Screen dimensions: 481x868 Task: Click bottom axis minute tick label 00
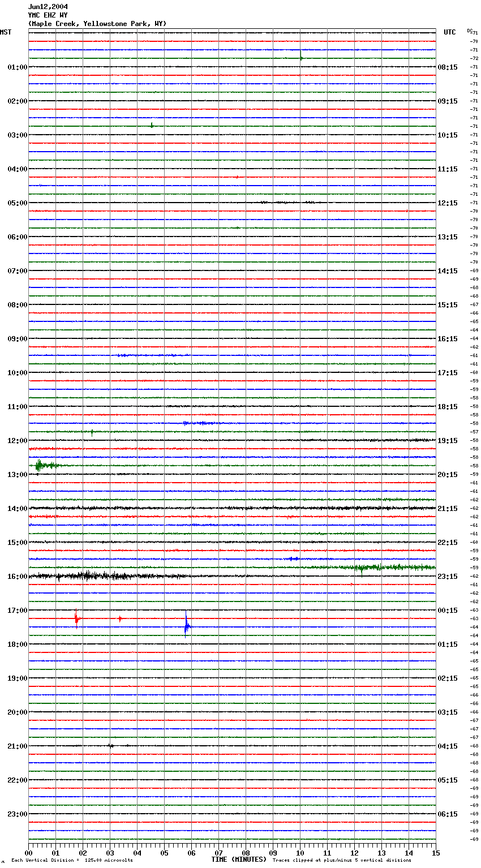[x=28, y=853]
